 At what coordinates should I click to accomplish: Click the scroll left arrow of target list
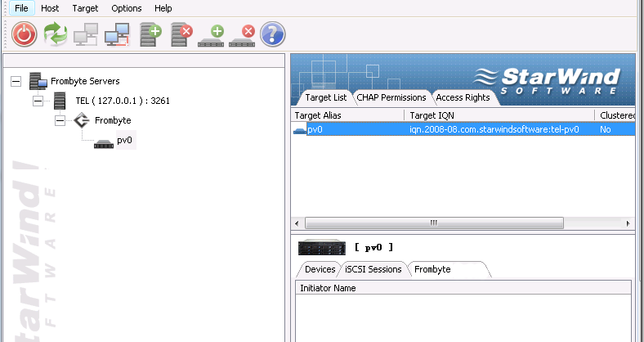[297, 223]
